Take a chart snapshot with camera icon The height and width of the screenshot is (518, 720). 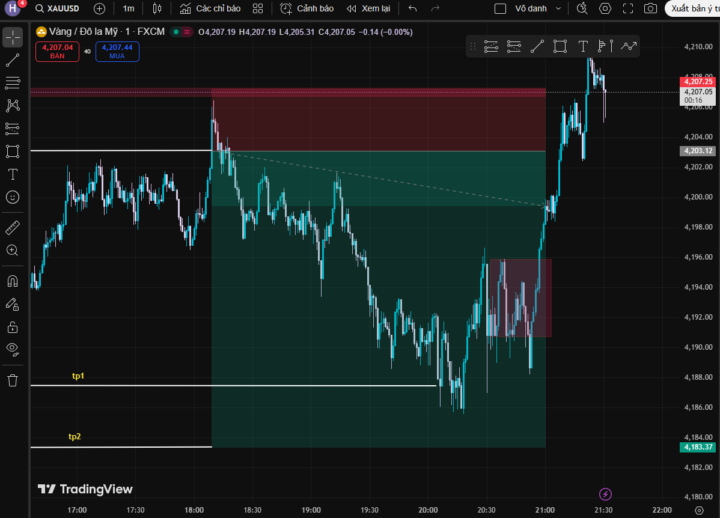650,9
